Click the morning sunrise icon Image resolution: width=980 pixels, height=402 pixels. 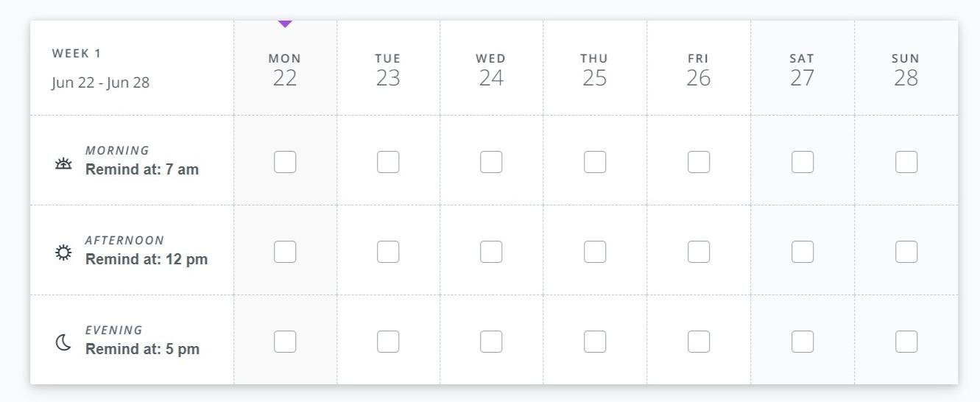point(64,163)
